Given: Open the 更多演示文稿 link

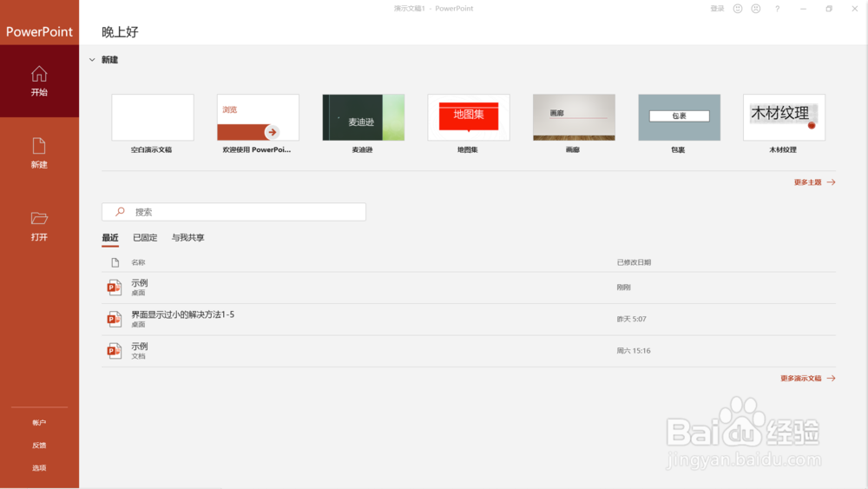Looking at the screenshot, I should (x=801, y=378).
